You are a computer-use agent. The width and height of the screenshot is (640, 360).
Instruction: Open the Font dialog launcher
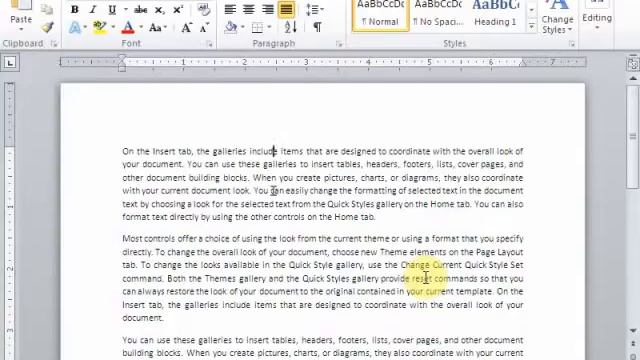pyautogui.click(x=209, y=44)
